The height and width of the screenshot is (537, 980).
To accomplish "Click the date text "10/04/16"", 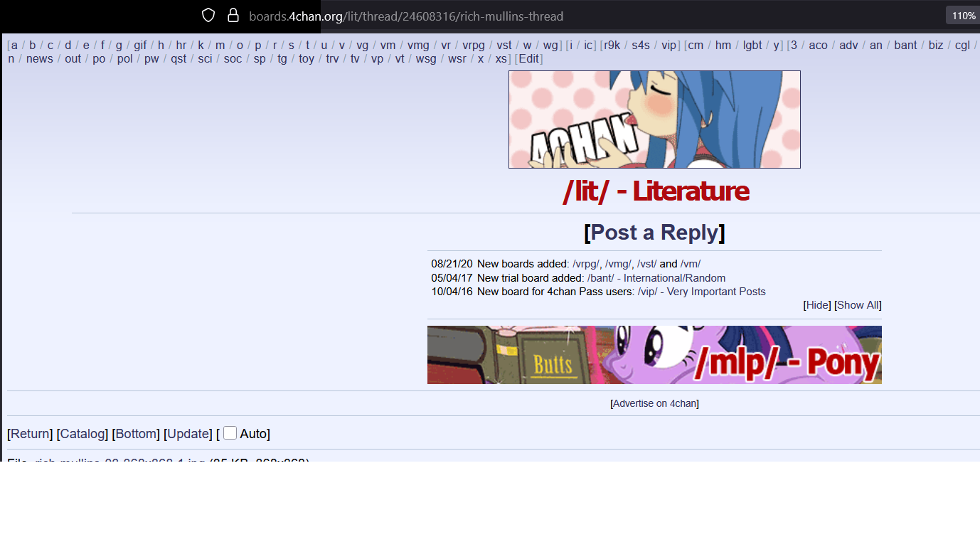I will click(452, 292).
